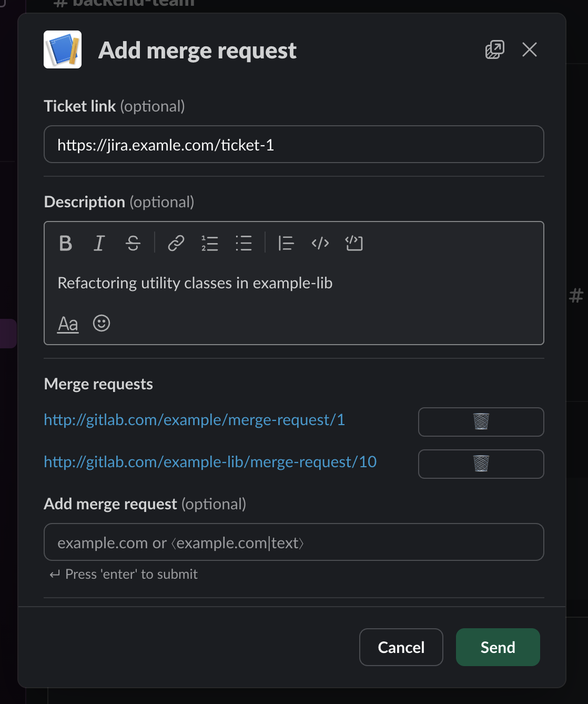Insert a code block in the description
This screenshot has height=704, width=588.
click(x=354, y=243)
